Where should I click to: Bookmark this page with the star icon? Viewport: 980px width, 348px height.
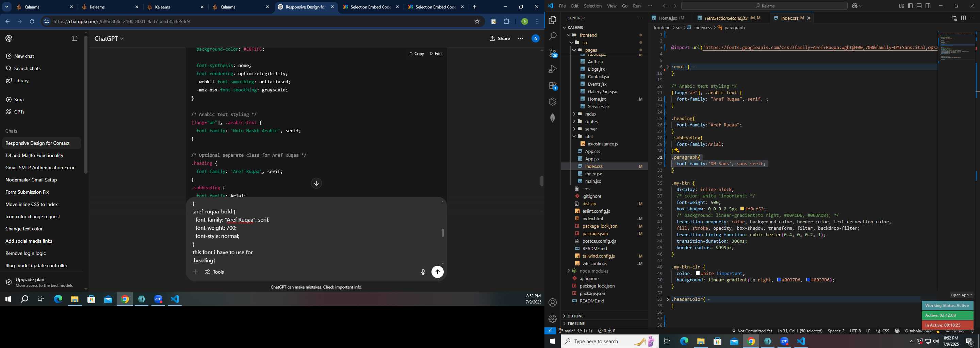(x=477, y=22)
